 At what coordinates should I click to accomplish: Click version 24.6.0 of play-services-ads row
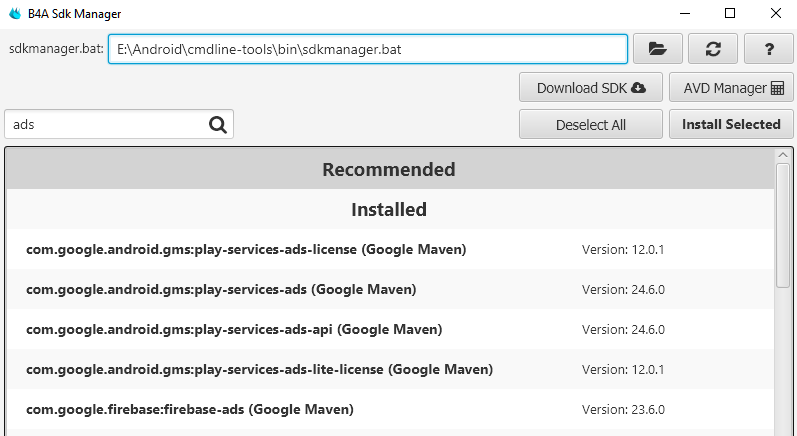tap(623, 290)
